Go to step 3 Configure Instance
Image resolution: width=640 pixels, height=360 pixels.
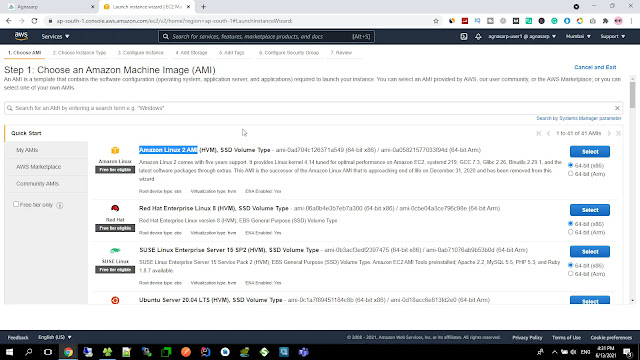click(141, 53)
